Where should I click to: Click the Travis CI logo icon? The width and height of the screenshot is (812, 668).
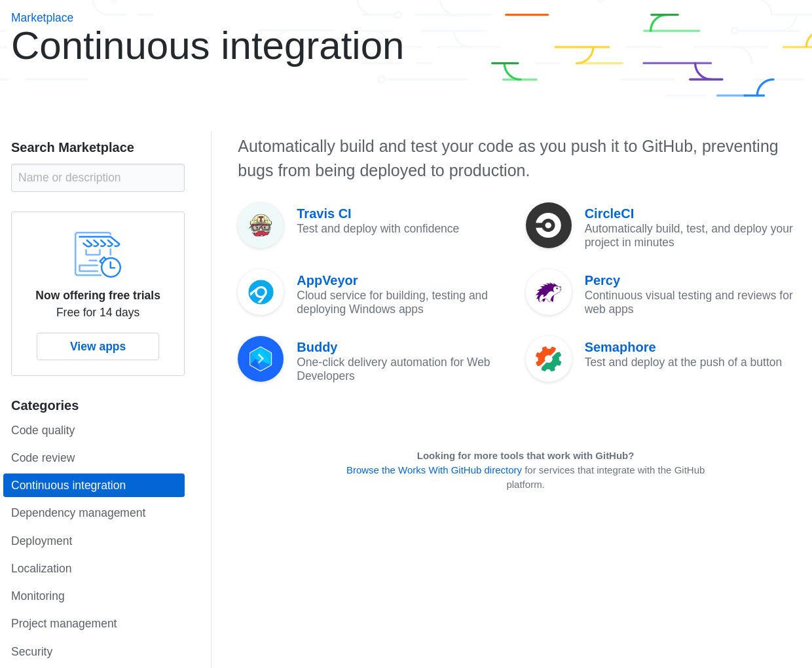click(x=261, y=225)
